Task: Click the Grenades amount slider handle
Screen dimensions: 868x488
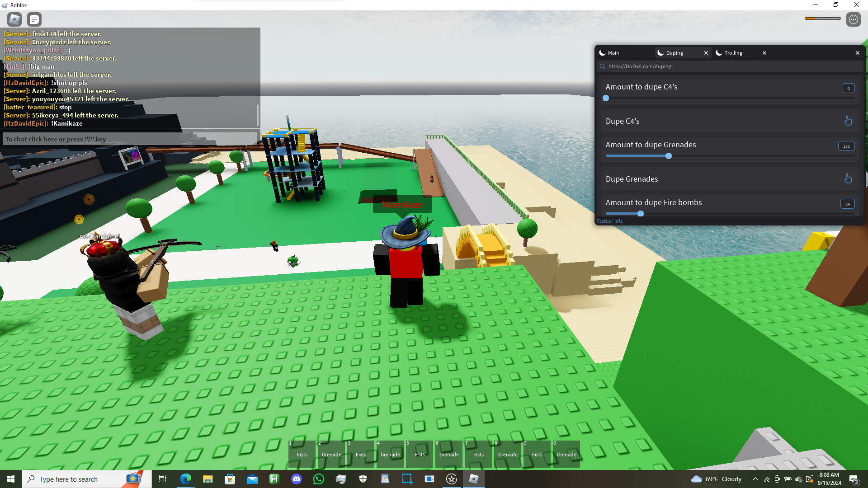Action: (669, 156)
